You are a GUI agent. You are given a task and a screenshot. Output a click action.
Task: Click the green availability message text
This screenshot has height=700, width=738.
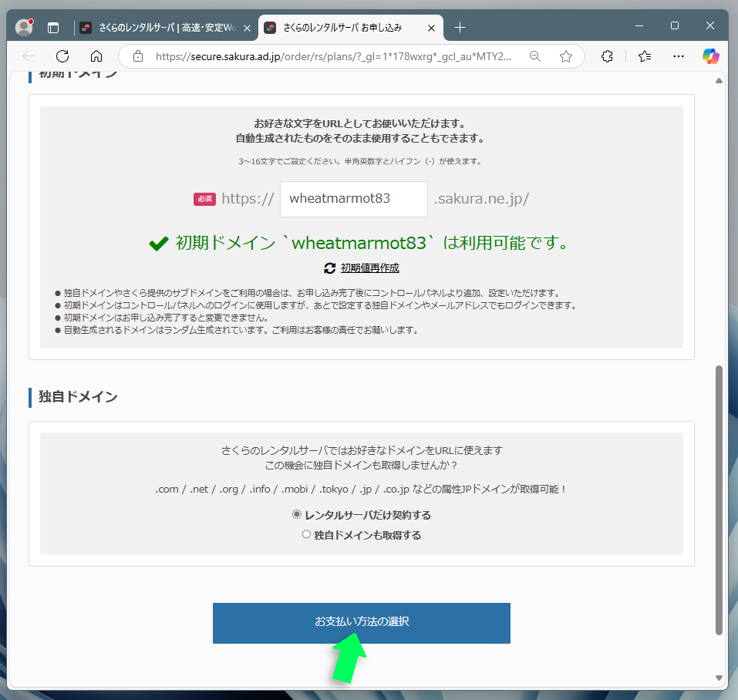372,243
